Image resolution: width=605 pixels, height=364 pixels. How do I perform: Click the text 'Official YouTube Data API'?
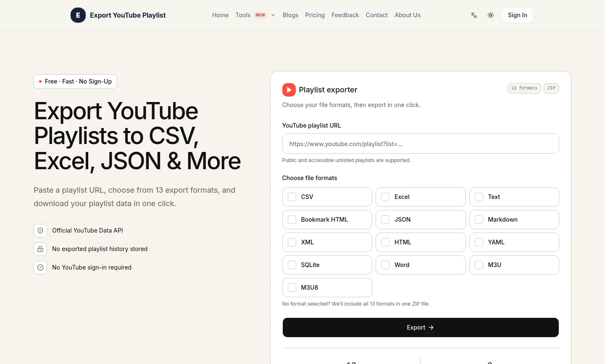tap(87, 230)
